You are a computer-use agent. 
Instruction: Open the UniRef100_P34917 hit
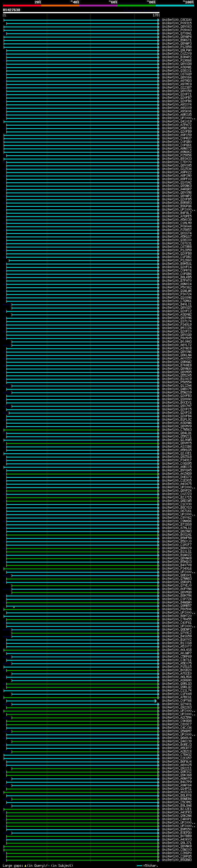(x=177, y=460)
